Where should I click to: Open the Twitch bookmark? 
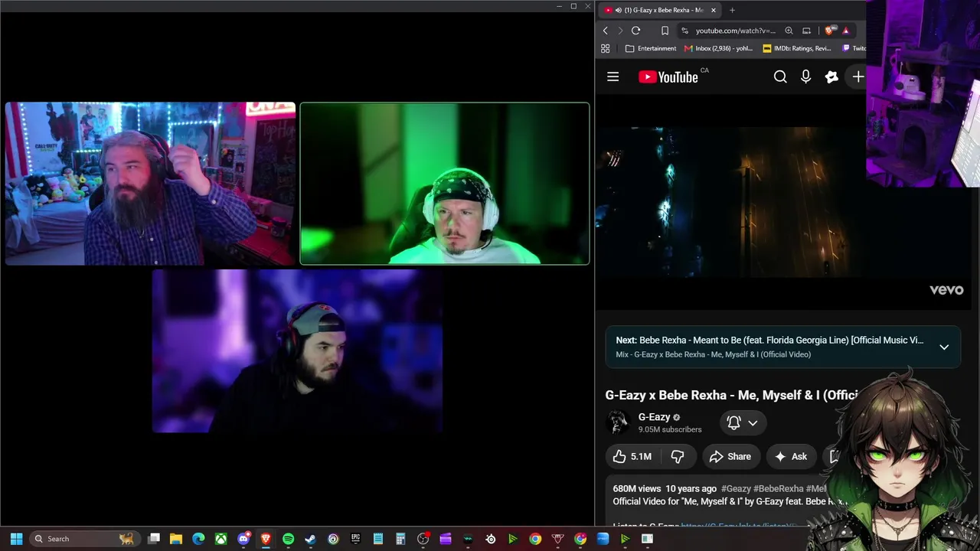tap(854, 48)
